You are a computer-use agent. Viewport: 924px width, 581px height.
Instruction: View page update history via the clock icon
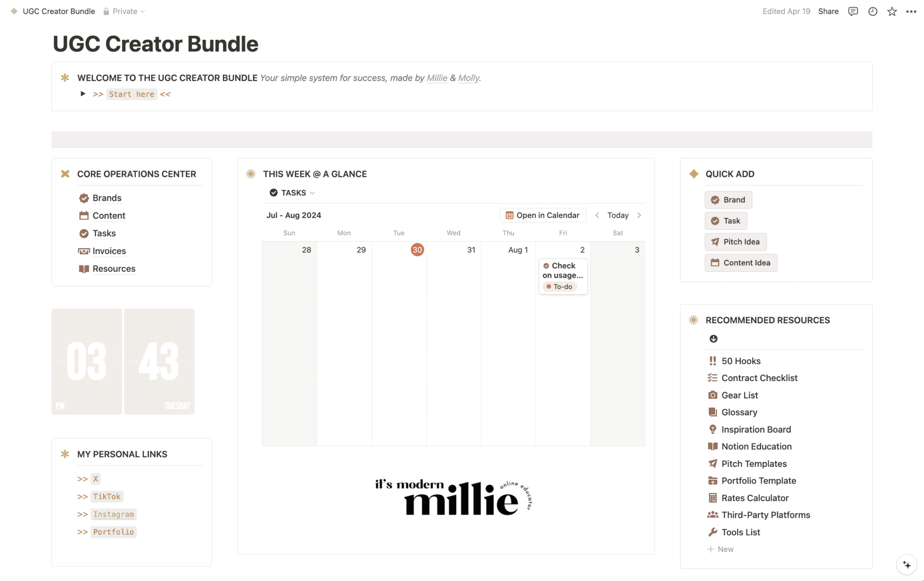873,11
